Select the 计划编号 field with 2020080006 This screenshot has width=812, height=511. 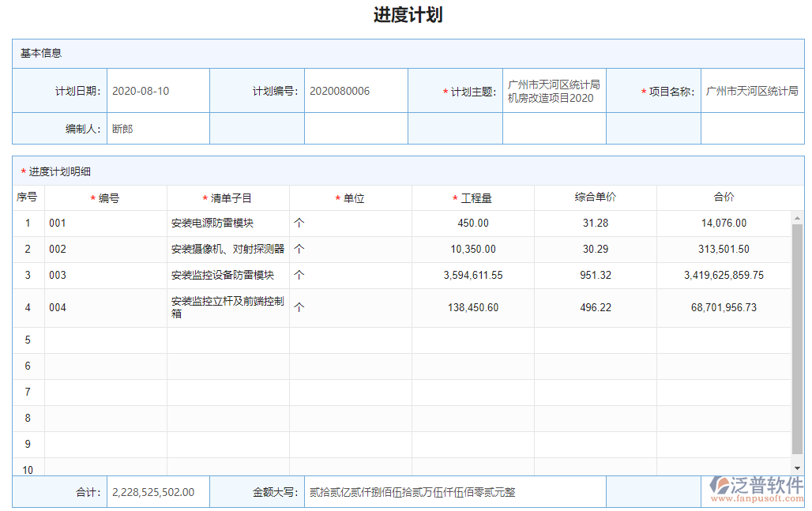[348, 90]
